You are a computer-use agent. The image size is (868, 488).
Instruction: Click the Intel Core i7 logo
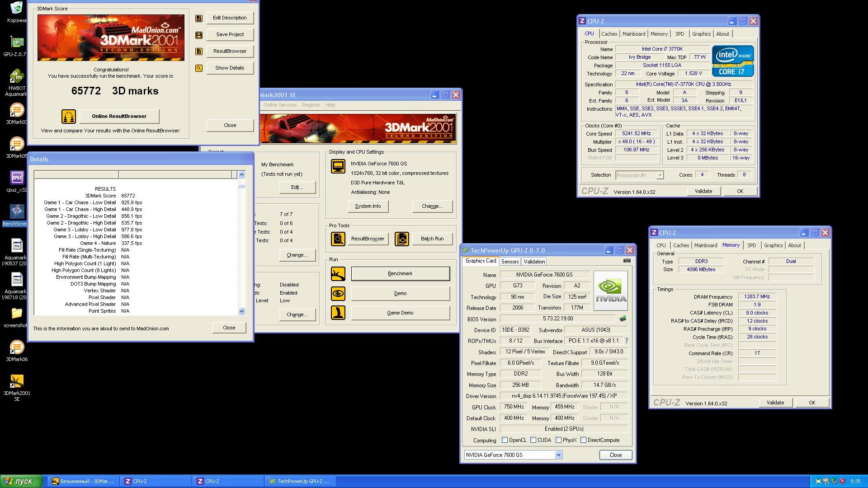733,61
